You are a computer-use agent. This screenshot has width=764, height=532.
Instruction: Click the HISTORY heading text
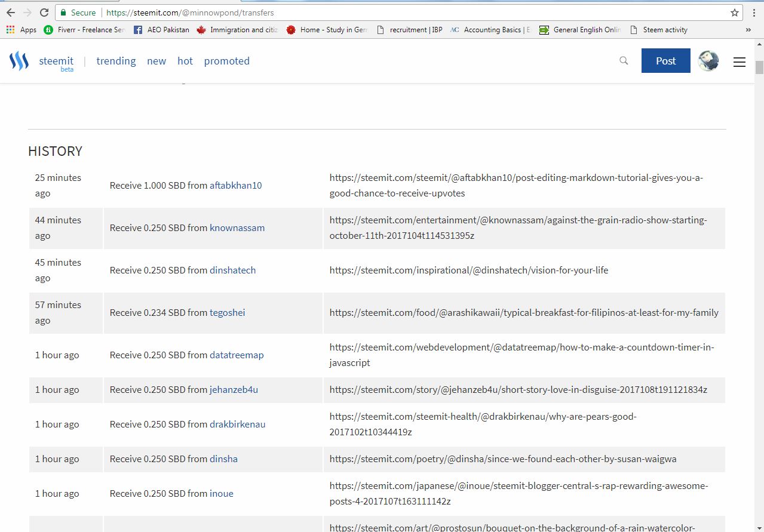[55, 151]
